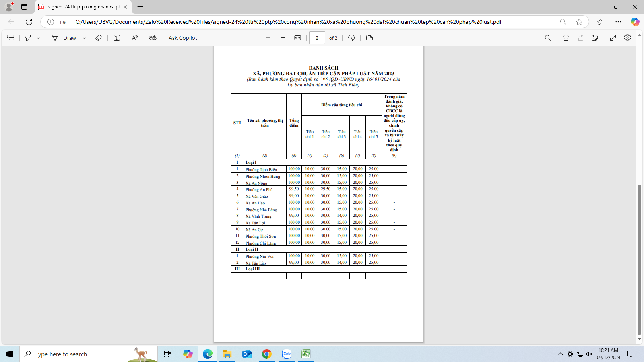The width and height of the screenshot is (644, 362).
Task: Click the heading "DANH SÁCH"
Action: (x=324, y=68)
